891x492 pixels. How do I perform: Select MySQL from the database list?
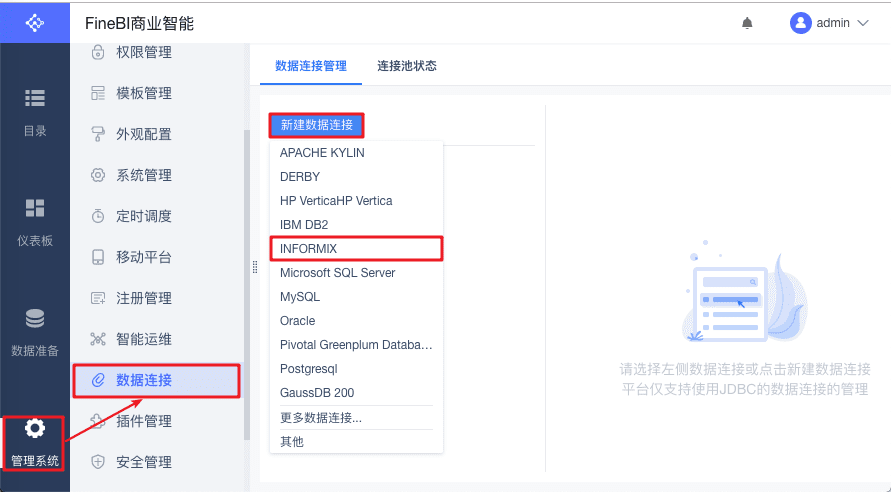300,297
